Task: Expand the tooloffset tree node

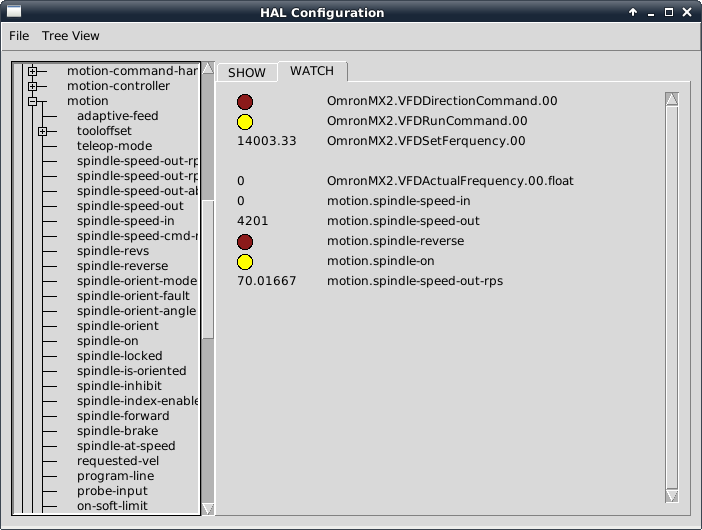Action: coord(42,131)
